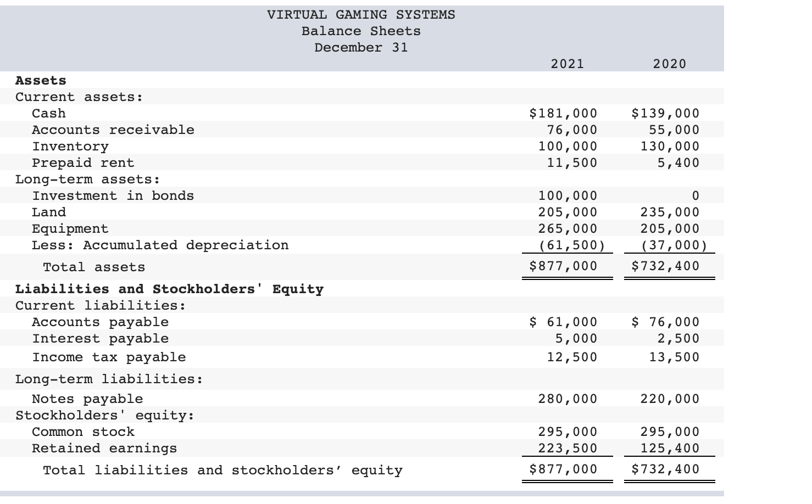Screen dimensions: 812x504
Task: Click Retained earnings 2020 value '125,400'
Action: (x=670, y=448)
